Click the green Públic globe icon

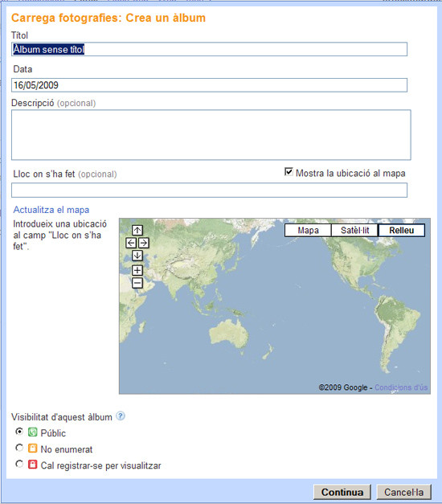click(32, 432)
